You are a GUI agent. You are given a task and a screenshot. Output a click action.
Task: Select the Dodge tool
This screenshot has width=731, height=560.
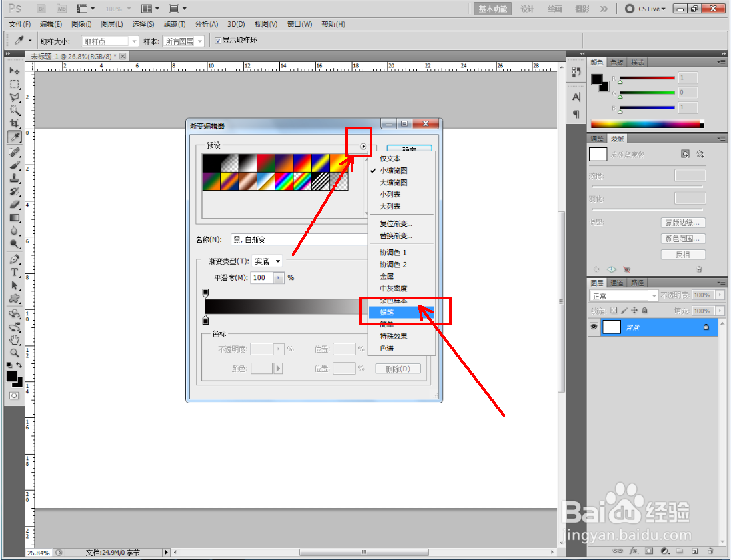15,243
